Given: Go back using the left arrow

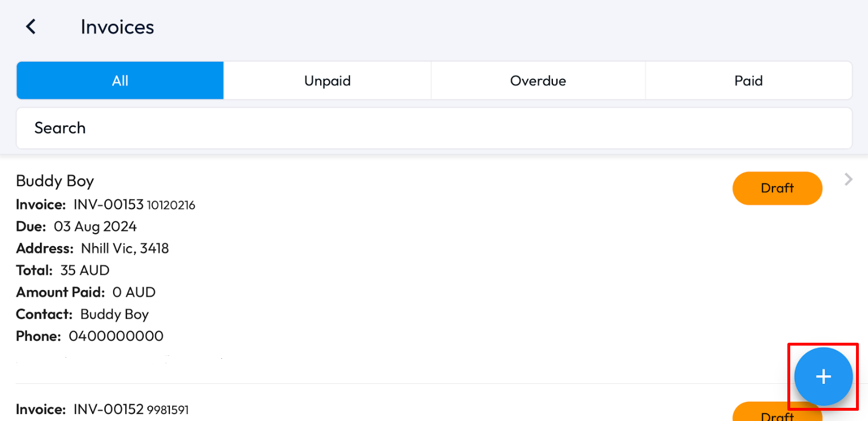Looking at the screenshot, I should pyautogui.click(x=31, y=26).
